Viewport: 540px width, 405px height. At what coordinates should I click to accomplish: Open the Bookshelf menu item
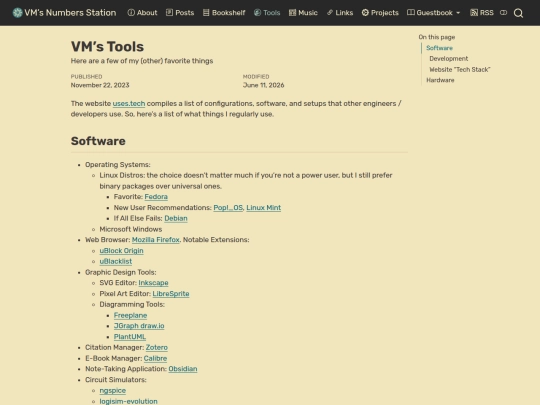click(x=224, y=13)
